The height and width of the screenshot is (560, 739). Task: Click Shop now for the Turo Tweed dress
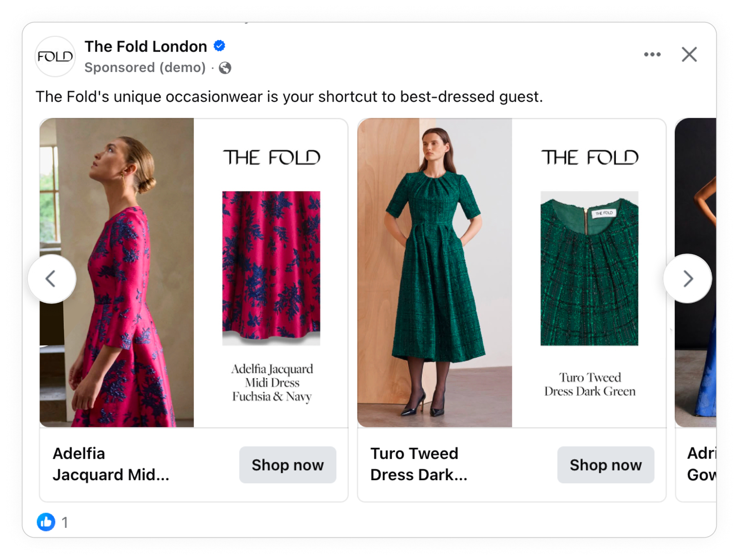click(x=606, y=465)
